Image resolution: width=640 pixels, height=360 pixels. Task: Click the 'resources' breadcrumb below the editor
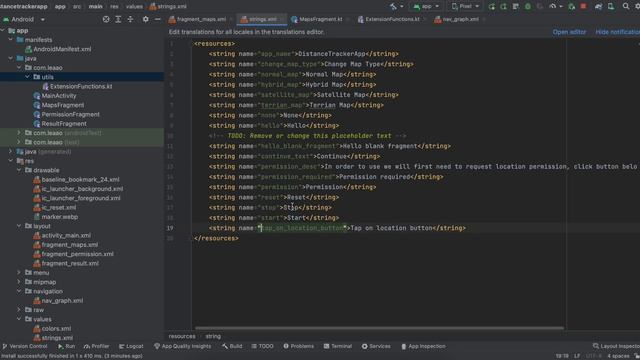(x=182, y=336)
